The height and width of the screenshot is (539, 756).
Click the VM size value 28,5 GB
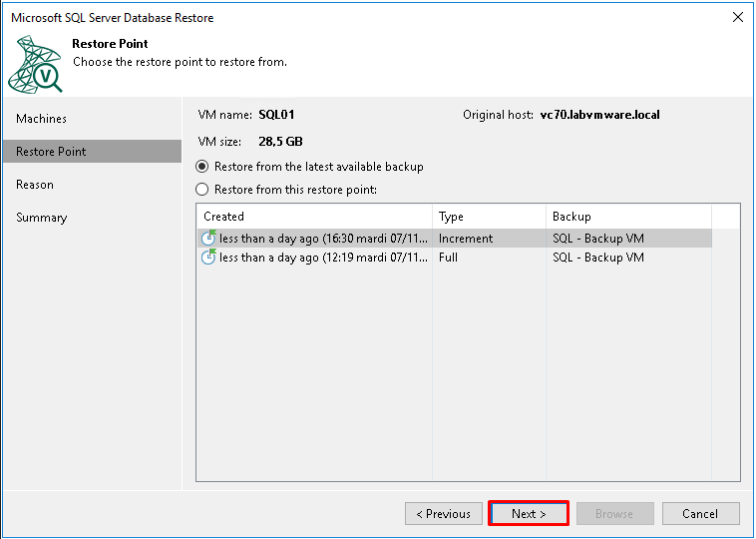(280, 142)
